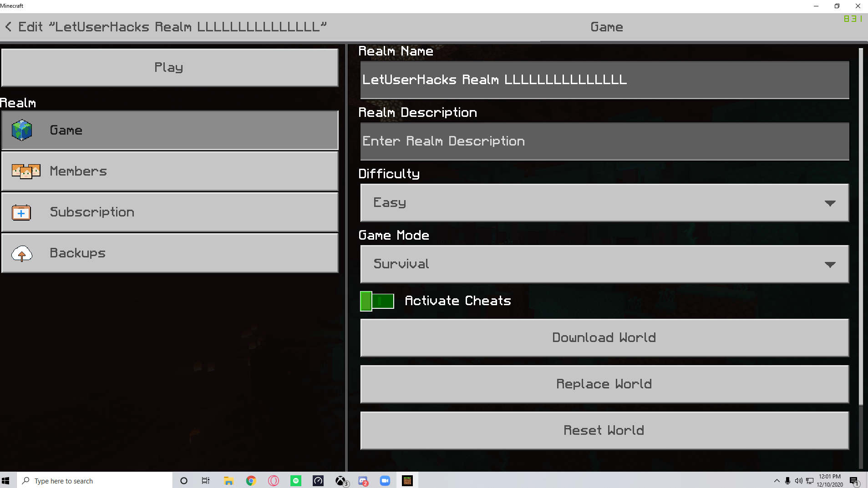The width and height of the screenshot is (868, 488).
Task: Click the Game Mode dropdown arrow
Action: 830,265
